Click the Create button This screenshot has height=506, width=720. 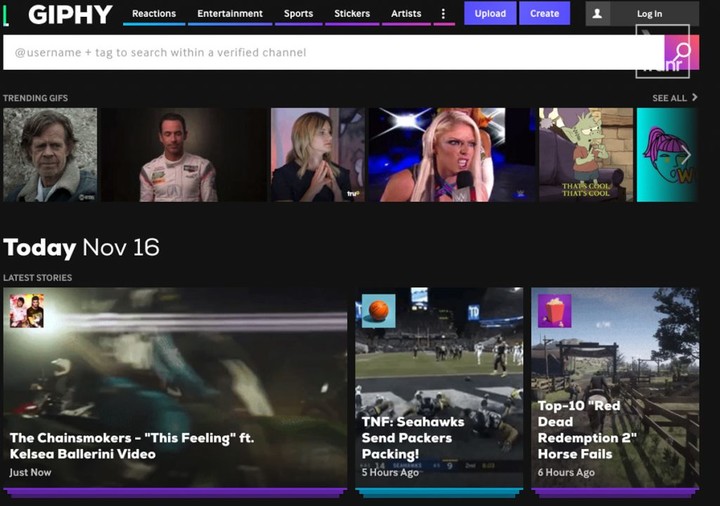tap(545, 13)
